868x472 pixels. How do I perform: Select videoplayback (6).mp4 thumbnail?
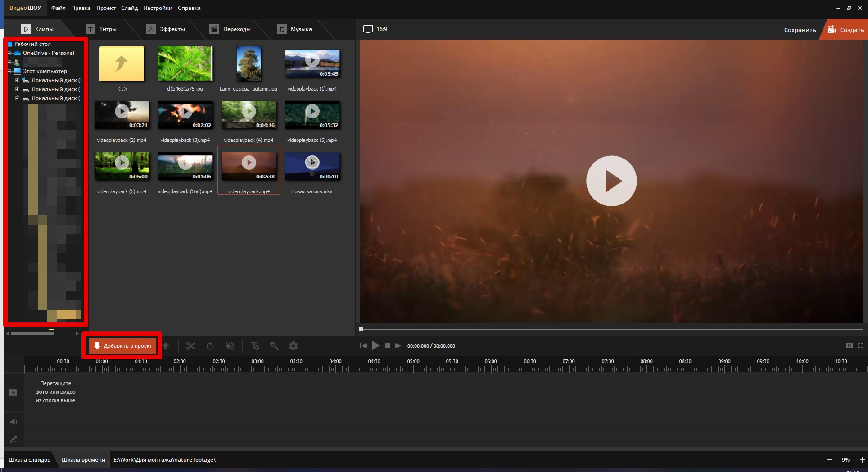point(122,166)
